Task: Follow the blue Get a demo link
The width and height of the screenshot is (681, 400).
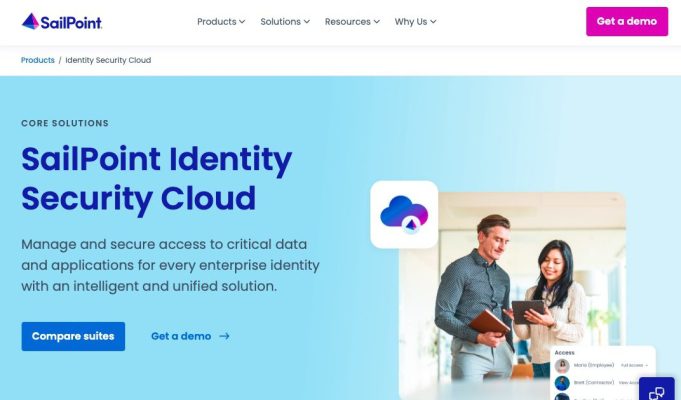Action: (181, 336)
